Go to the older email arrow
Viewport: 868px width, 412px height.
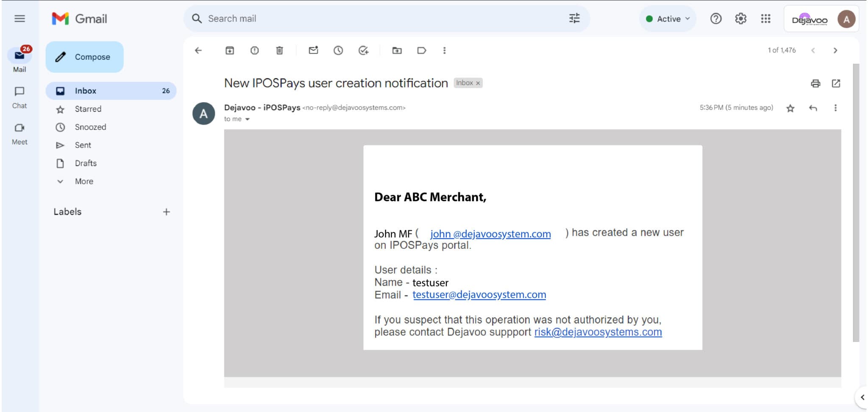pos(835,50)
